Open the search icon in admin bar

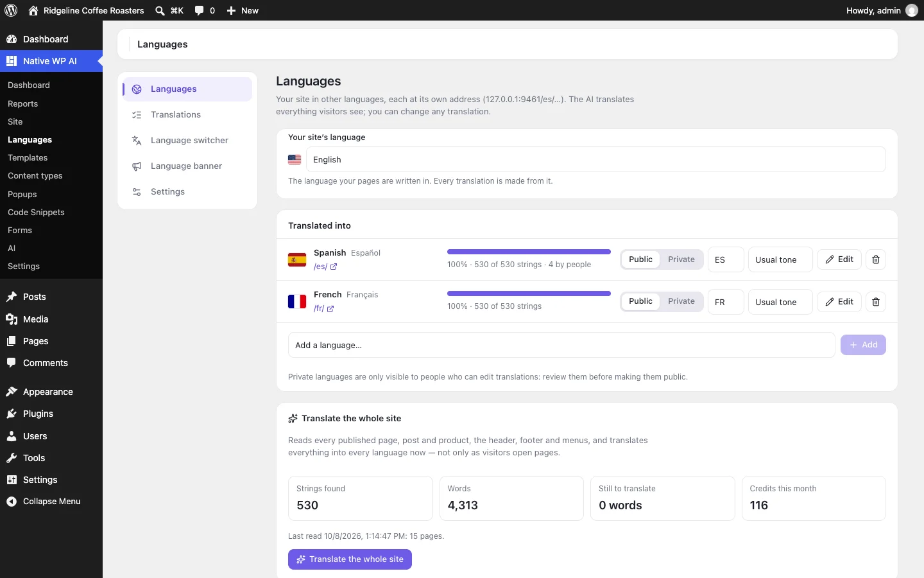[160, 10]
